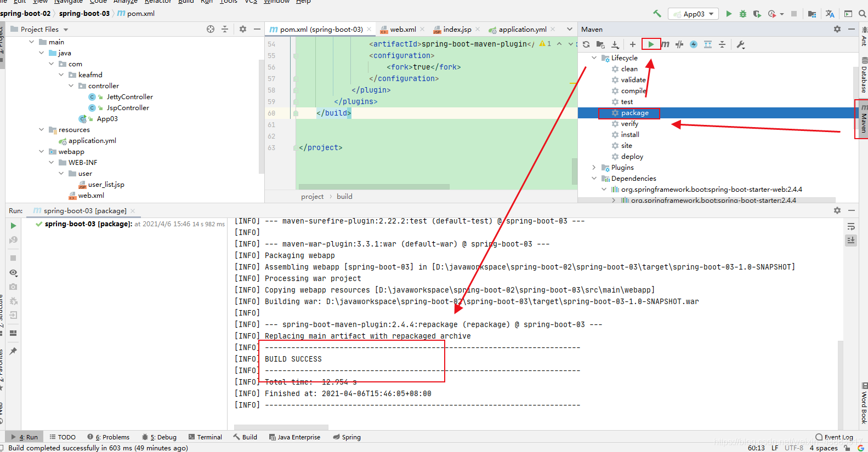Image resolution: width=868 pixels, height=452 pixels.
Task: Open Maven settings wrench icon
Action: (x=741, y=44)
